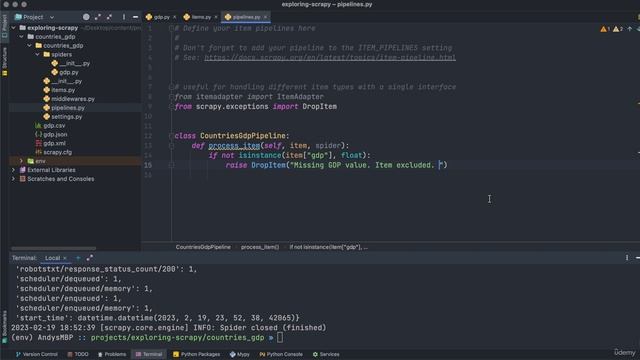The height and width of the screenshot is (360, 640).
Task: Open the Version Control tool window
Action: coord(36,354)
